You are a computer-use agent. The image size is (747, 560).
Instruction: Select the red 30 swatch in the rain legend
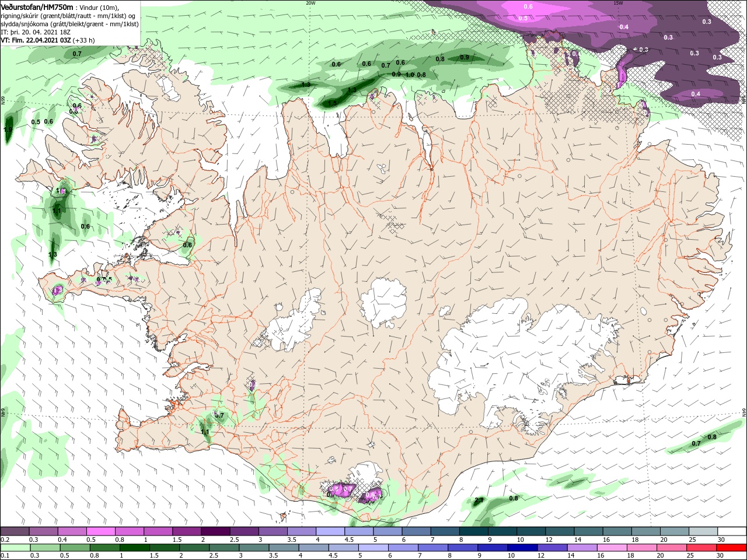pos(732,548)
